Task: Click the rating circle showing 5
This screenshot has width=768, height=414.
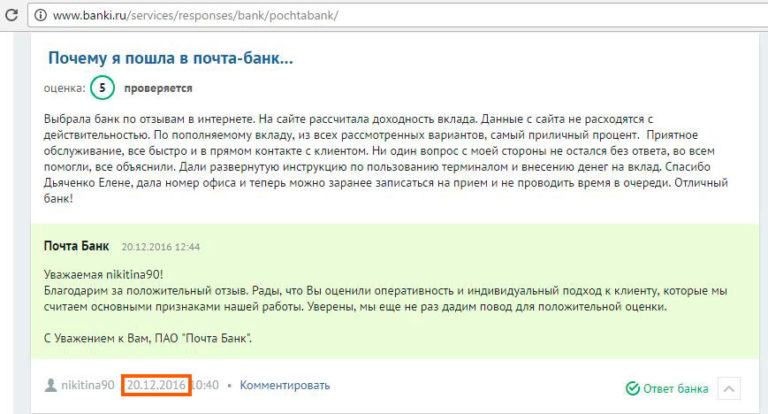Action: [102, 88]
